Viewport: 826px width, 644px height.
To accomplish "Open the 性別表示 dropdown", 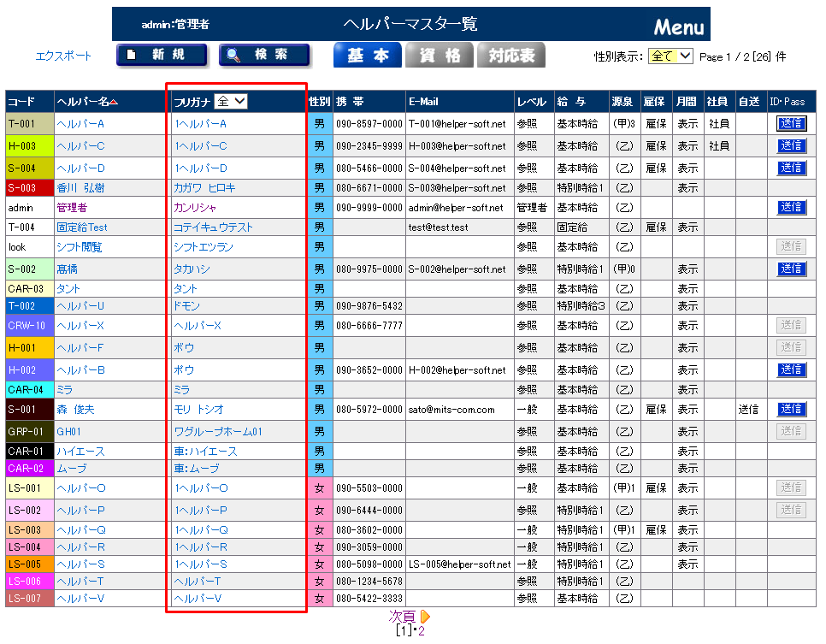I will click(x=670, y=56).
